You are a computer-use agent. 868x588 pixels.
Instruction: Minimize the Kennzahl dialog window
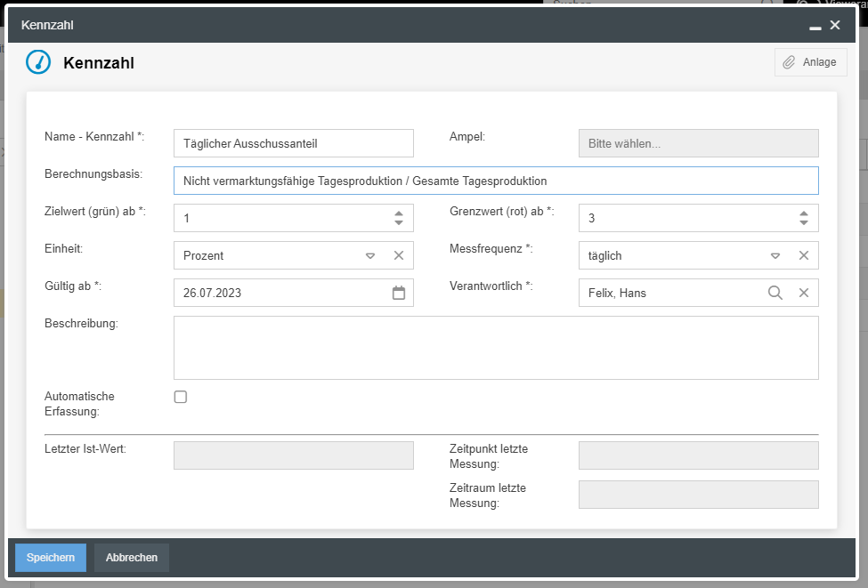point(815,26)
